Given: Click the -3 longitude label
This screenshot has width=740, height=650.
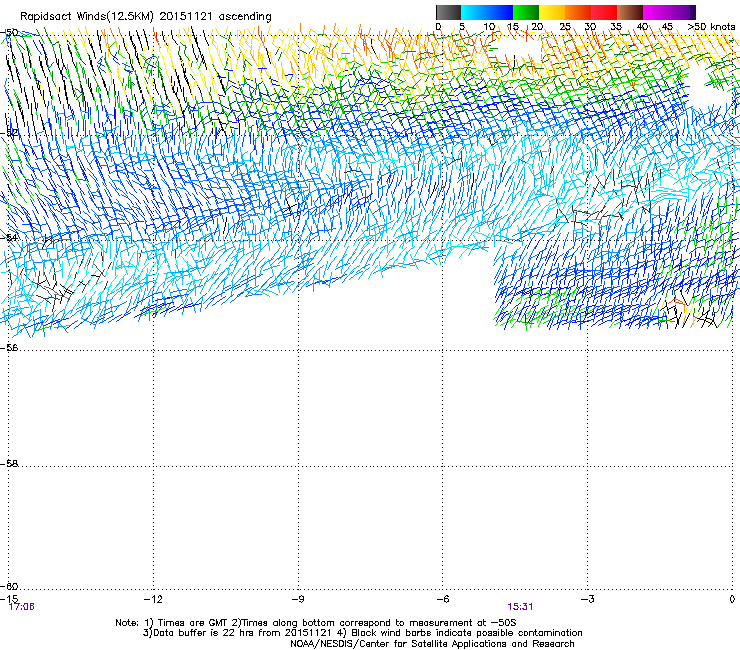Looking at the screenshot, I should coord(587,599).
